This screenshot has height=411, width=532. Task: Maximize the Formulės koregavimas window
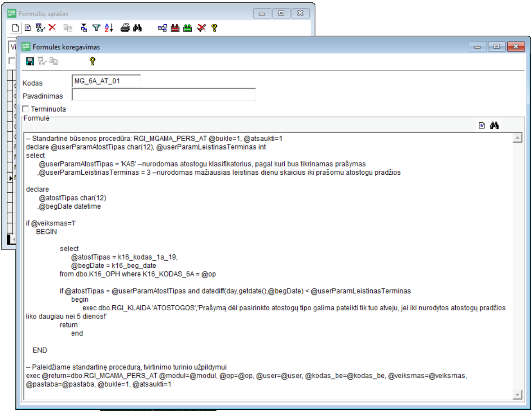tap(497, 47)
